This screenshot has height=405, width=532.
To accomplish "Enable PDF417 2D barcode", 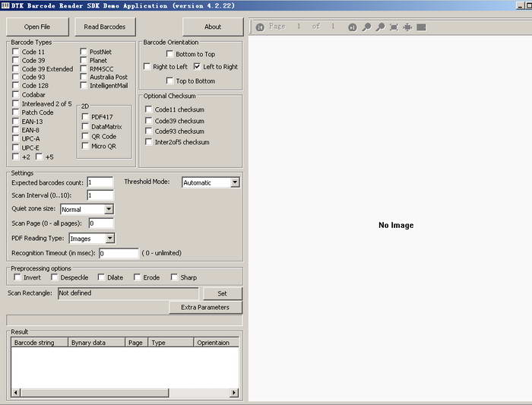I will pos(85,117).
